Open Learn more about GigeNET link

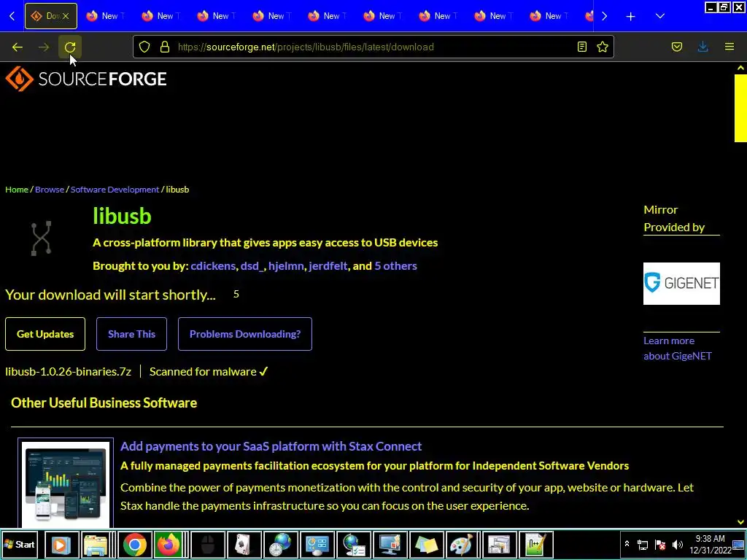point(678,348)
